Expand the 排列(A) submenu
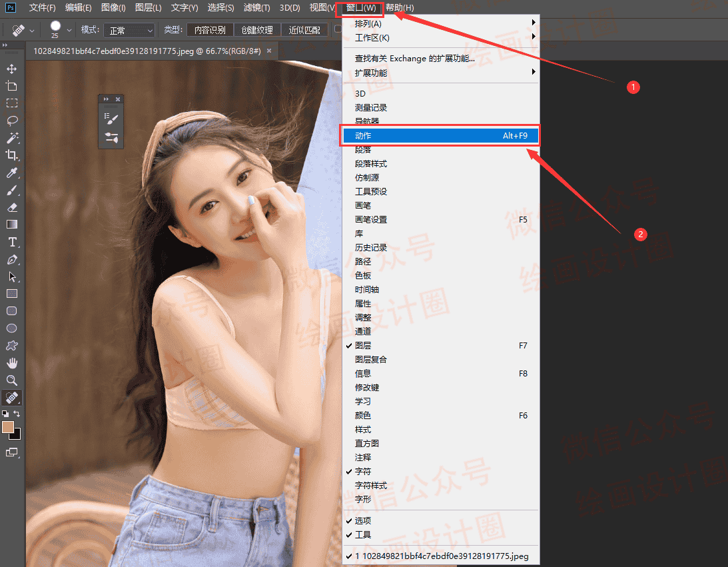The image size is (728, 567). tap(440, 24)
